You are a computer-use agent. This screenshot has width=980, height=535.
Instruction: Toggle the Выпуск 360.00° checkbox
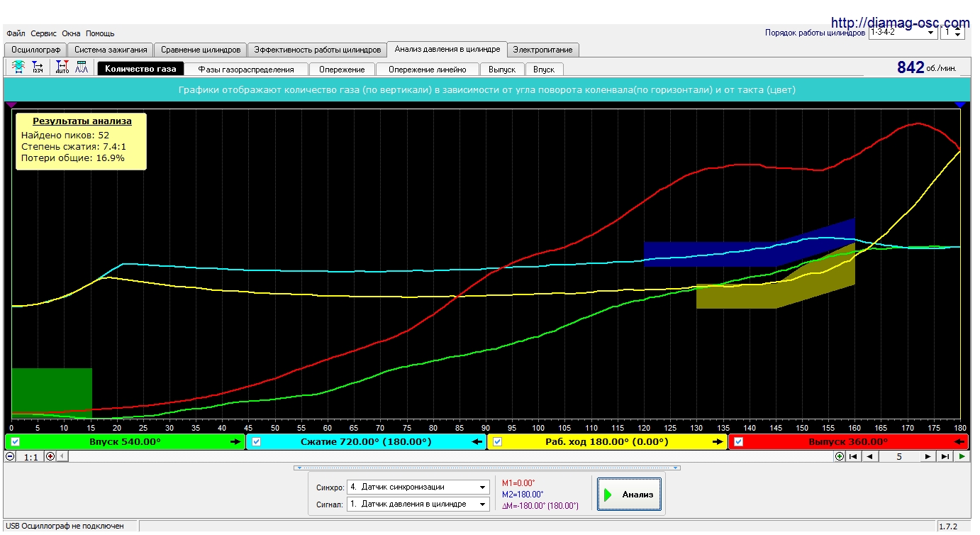(x=739, y=441)
